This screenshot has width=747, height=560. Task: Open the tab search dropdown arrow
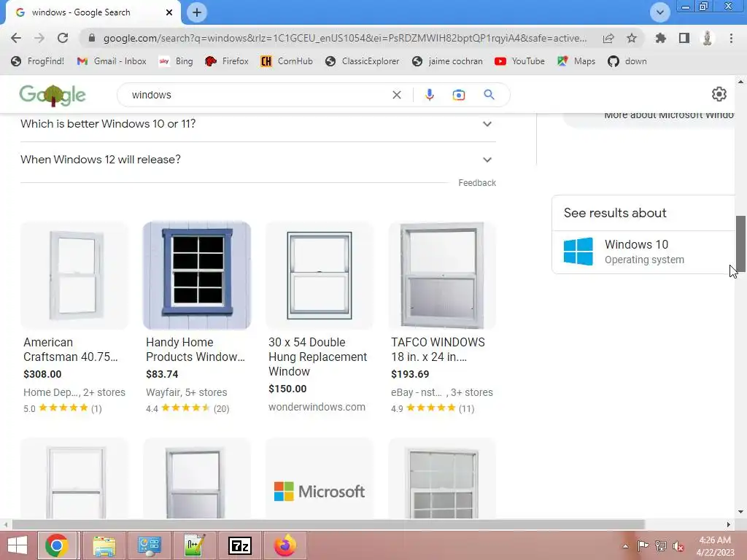659,12
